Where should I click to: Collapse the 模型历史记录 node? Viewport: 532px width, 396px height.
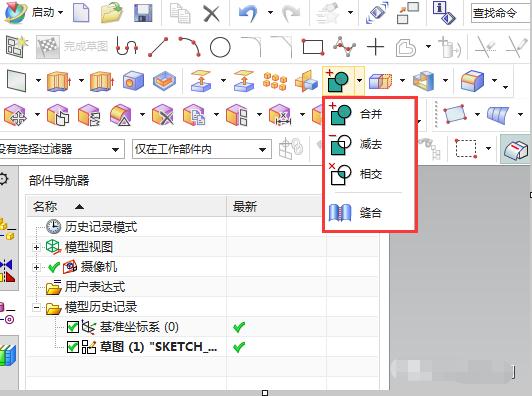(37, 308)
